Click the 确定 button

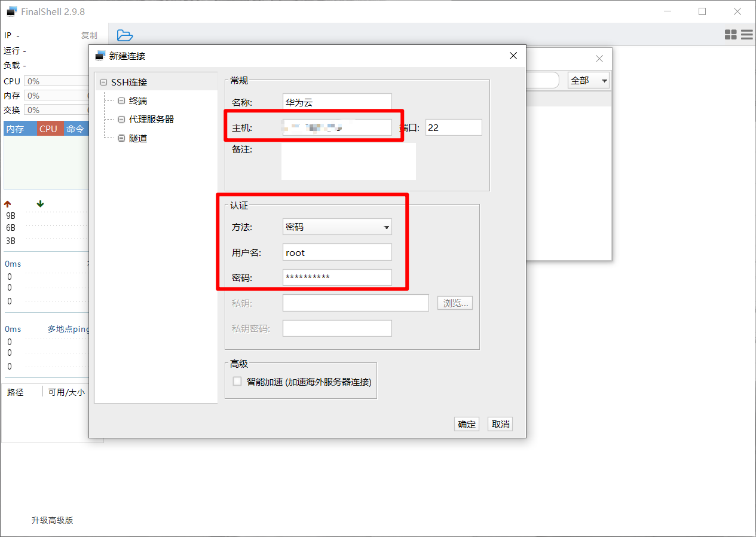pos(467,424)
